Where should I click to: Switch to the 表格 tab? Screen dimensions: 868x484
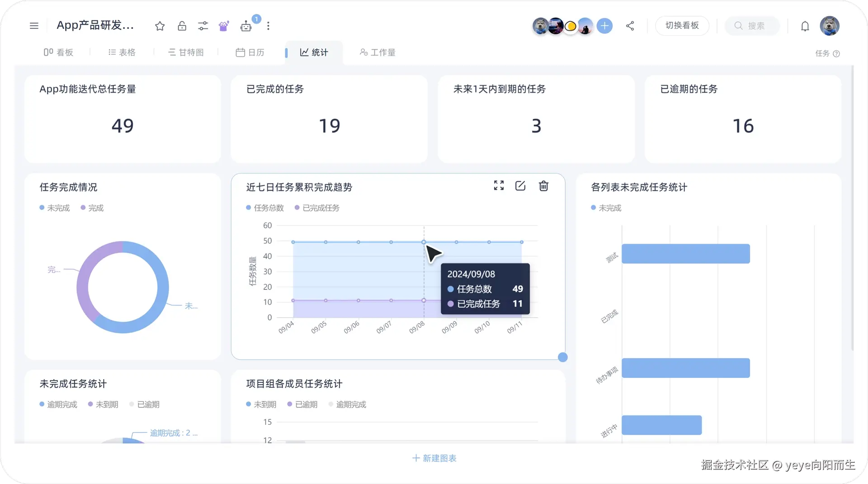[122, 52]
